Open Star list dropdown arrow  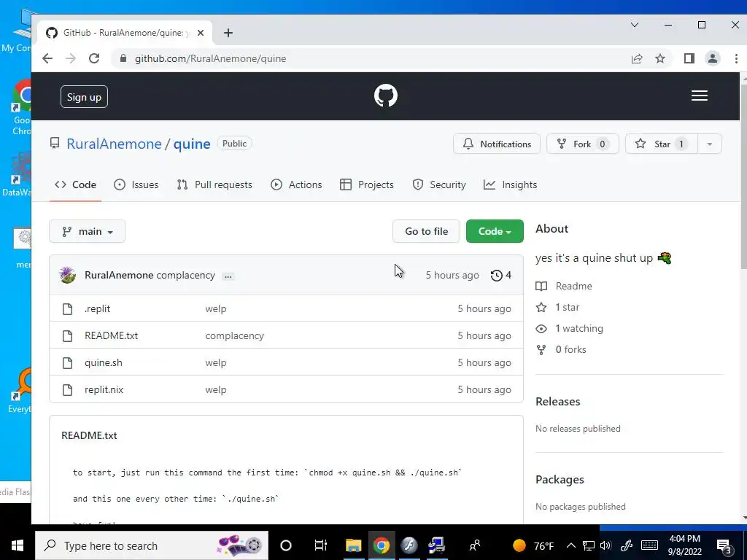coord(709,144)
